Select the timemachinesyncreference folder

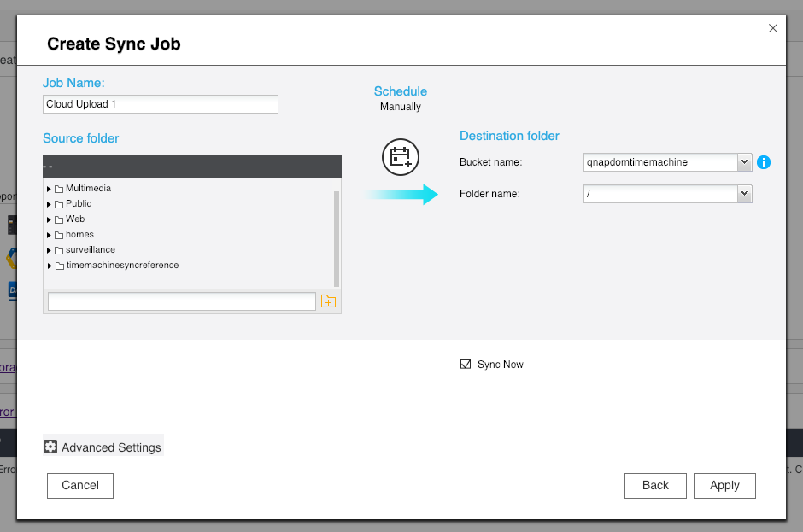click(x=122, y=266)
